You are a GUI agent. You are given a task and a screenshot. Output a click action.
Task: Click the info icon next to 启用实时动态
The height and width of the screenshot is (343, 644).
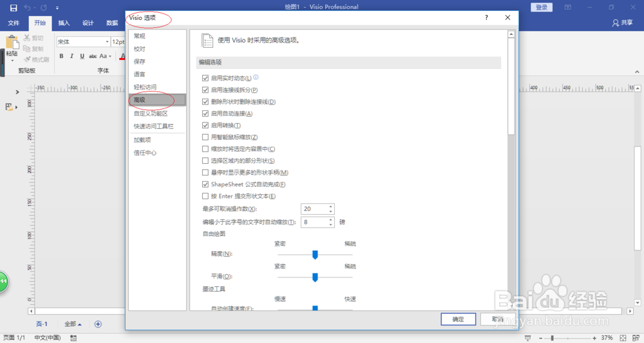pos(256,77)
